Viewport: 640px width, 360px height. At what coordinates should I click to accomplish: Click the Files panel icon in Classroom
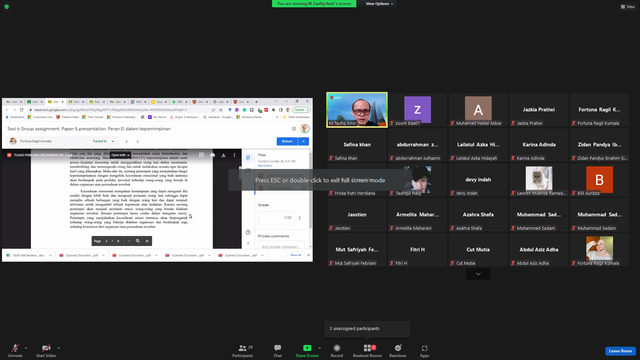click(248, 157)
